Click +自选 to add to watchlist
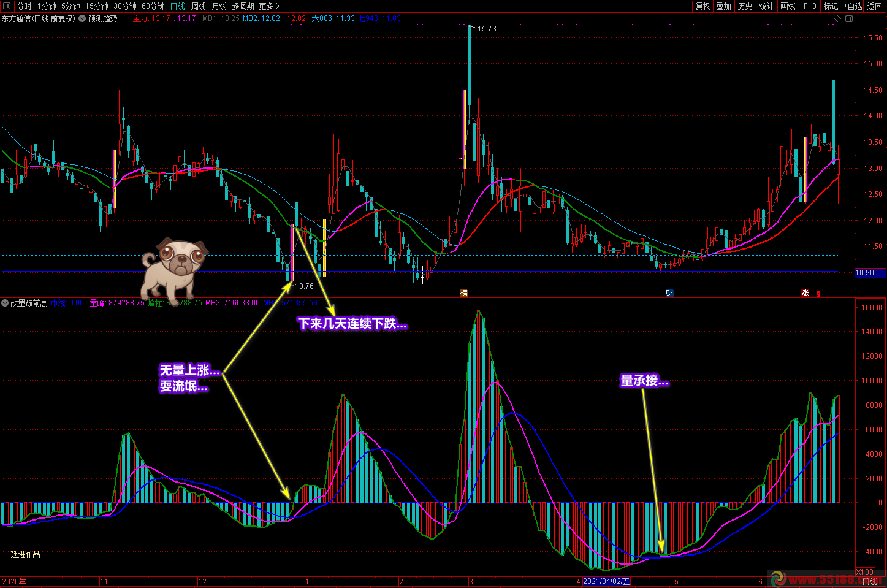The height and width of the screenshot is (588, 887). click(853, 6)
